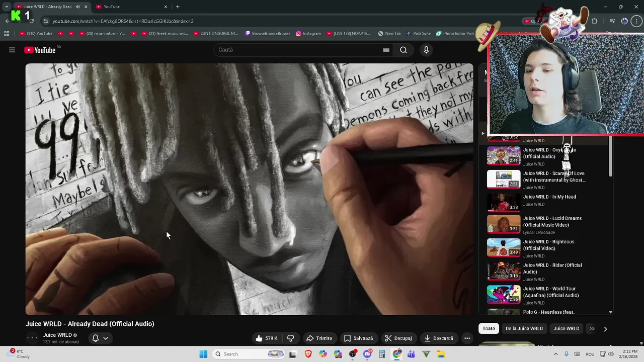Image resolution: width=644 pixels, height=362 pixels.
Task: Open the (310) YouTube bookmark
Action: (x=36, y=34)
